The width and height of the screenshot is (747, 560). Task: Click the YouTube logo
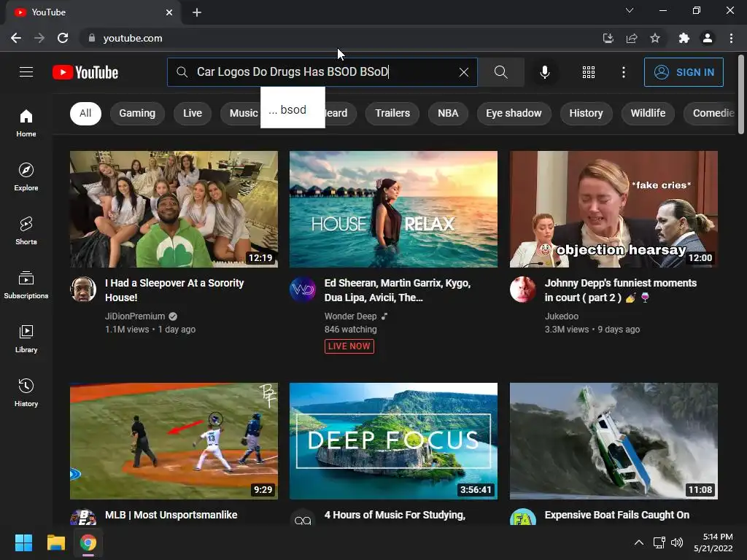85,72
